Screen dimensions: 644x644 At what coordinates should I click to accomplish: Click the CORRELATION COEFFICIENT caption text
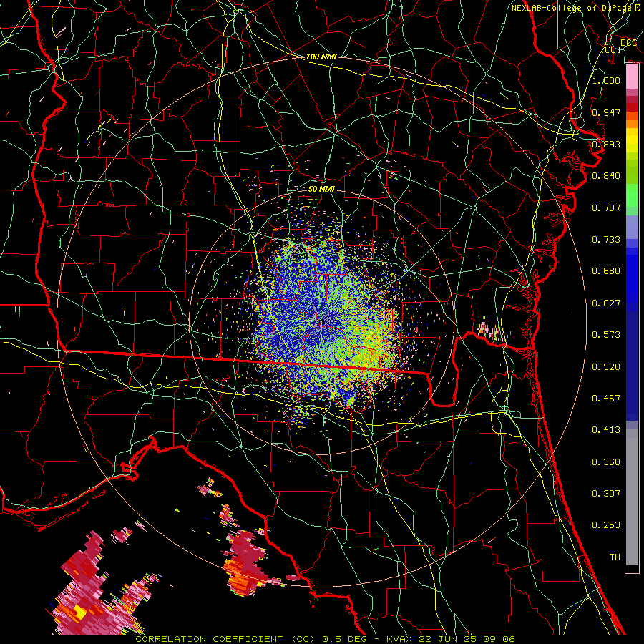209,639
